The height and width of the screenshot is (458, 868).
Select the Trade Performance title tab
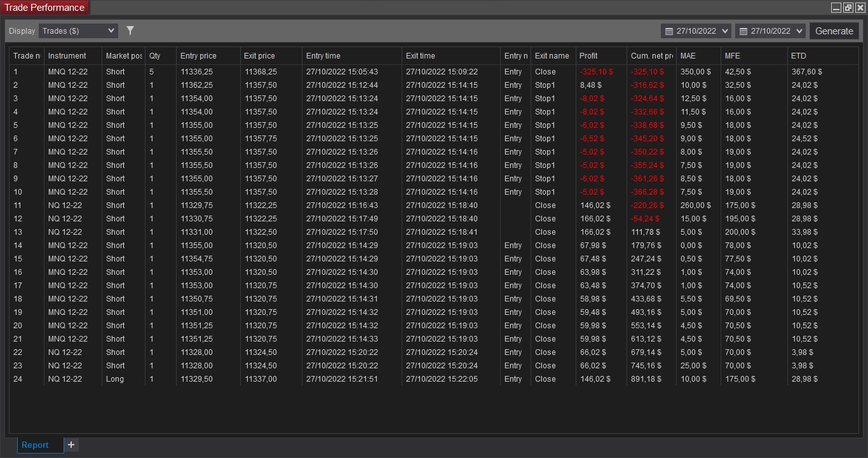pos(44,8)
